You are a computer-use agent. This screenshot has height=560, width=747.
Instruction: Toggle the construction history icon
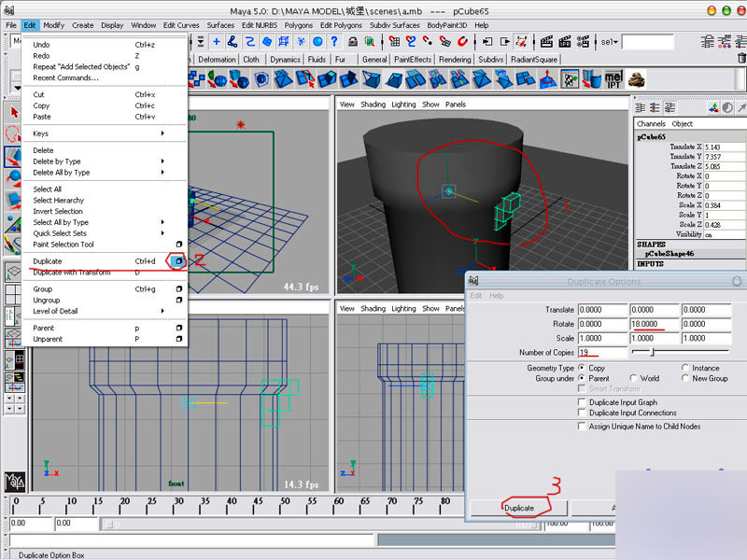point(521,42)
